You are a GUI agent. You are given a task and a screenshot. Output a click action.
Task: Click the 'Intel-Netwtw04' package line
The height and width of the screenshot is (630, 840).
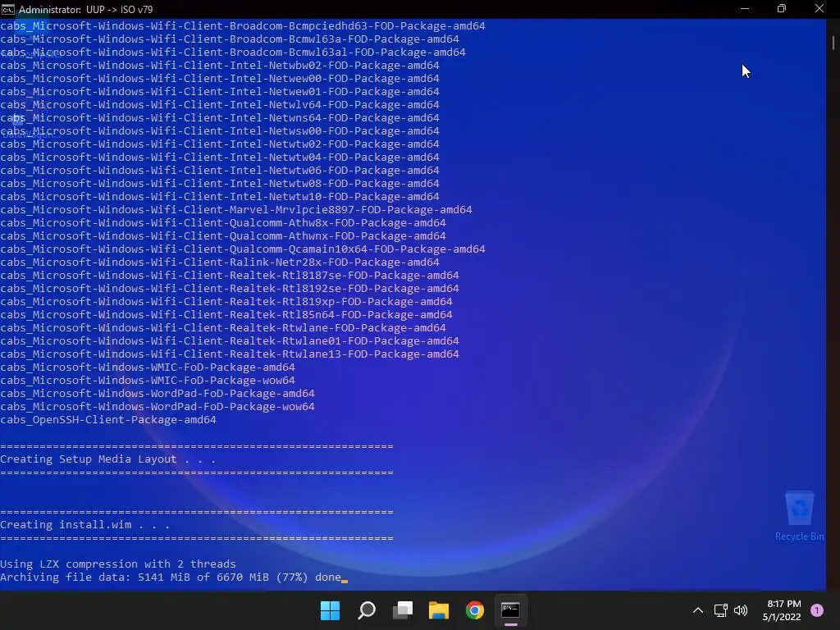pos(220,157)
